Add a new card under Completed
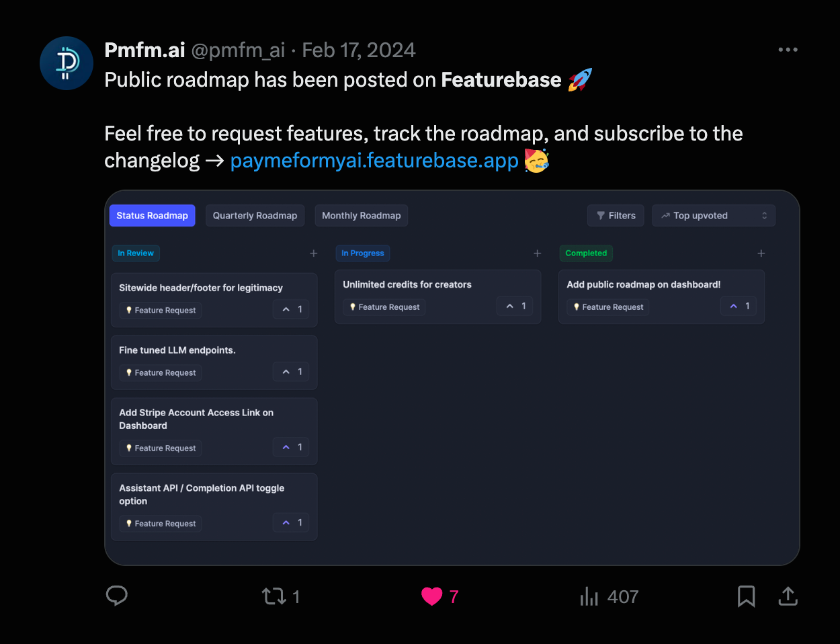The image size is (840, 644). [x=761, y=253]
